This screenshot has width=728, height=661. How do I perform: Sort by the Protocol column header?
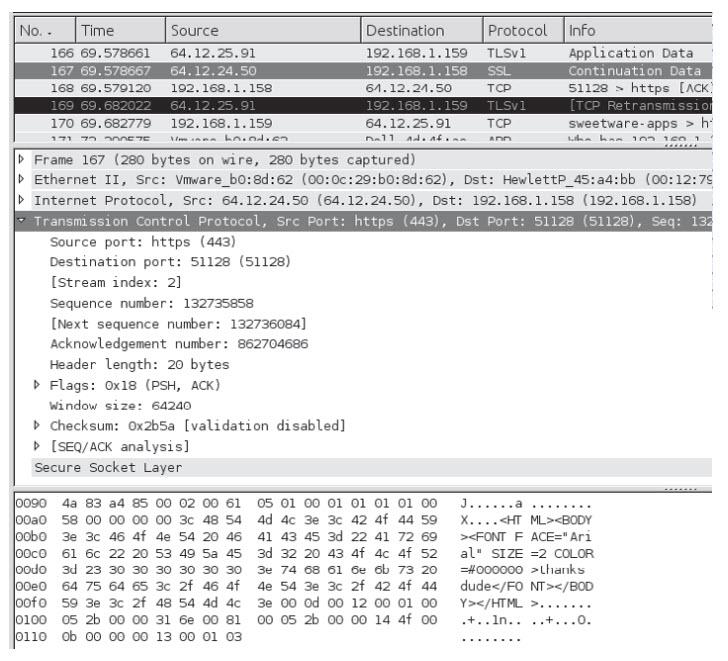[x=524, y=31]
